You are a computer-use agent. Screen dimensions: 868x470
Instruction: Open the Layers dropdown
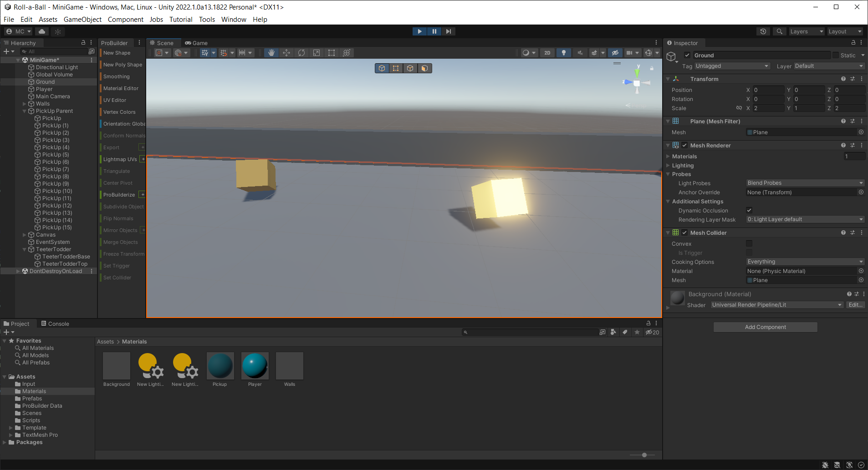click(807, 31)
